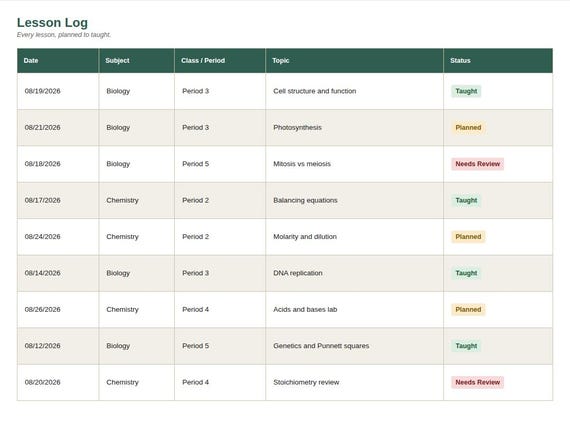570x422 pixels.
Task: Click the Taught badge for Balancing equations
Action: pyautogui.click(x=466, y=200)
